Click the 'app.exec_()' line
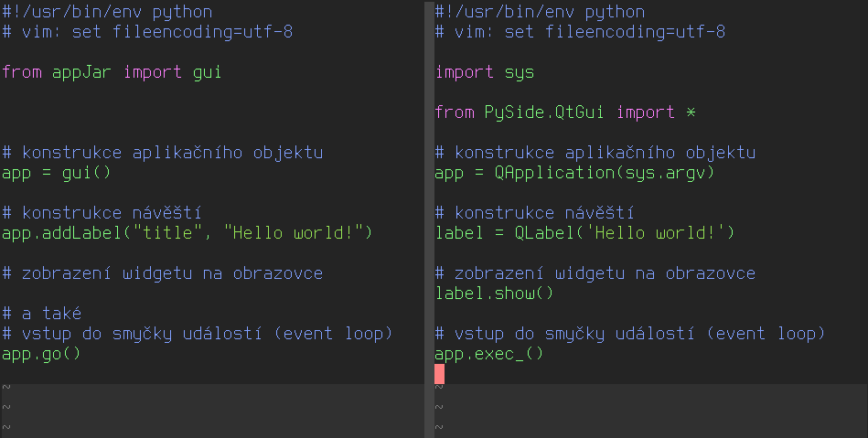Viewport: 868px width, 438px height. click(x=489, y=354)
